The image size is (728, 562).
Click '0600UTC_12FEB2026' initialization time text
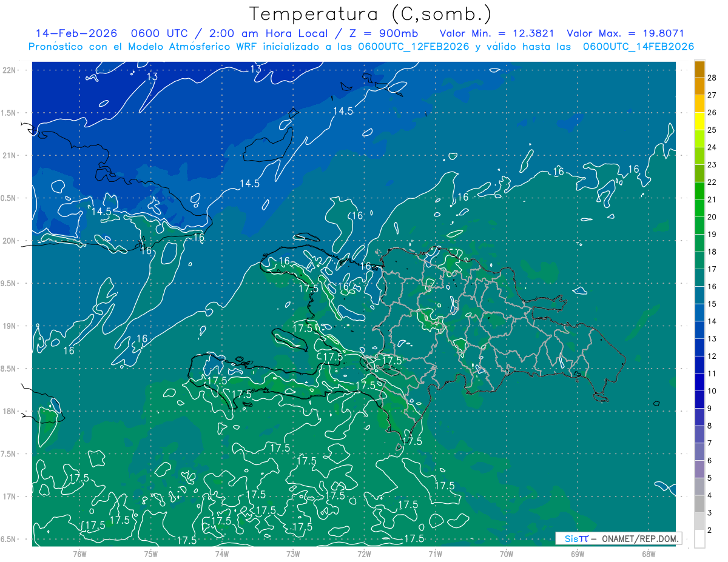click(x=414, y=47)
